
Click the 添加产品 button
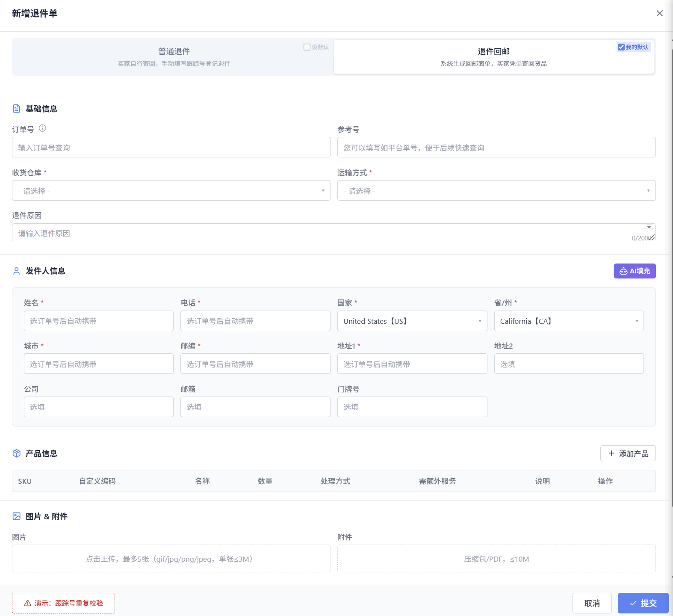tap(628, 453)
